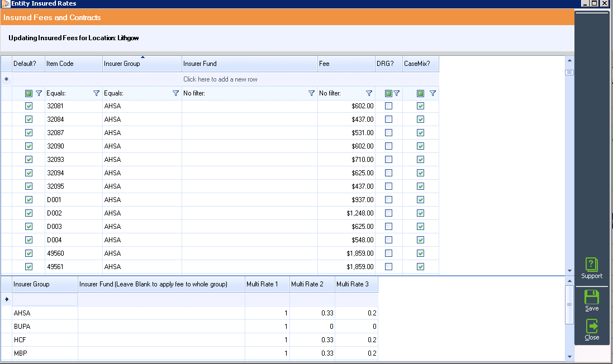Click the Insurer Fund (Leave Blank) header

coord(161,284)
